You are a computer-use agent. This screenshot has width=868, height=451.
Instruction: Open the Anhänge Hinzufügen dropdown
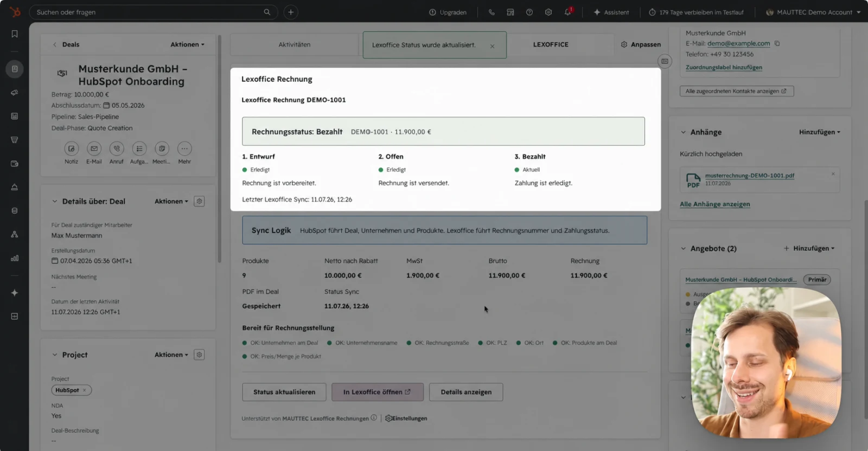click(820, 132)
